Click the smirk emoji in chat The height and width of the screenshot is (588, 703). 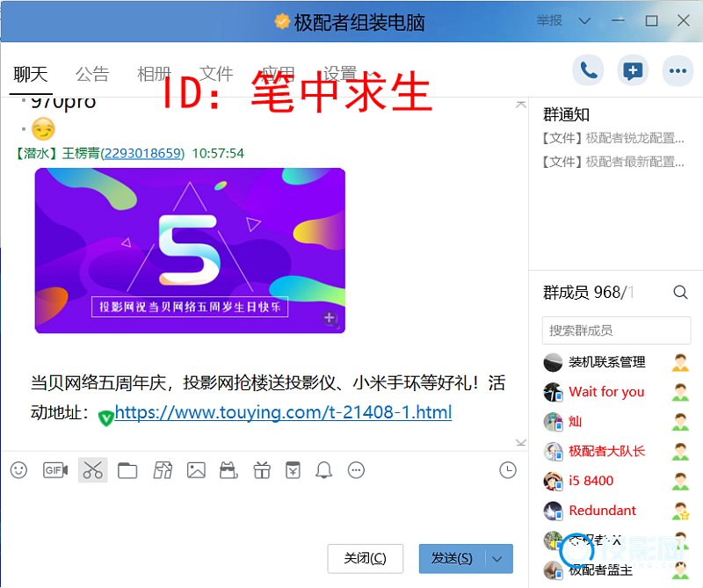[43, 129]
